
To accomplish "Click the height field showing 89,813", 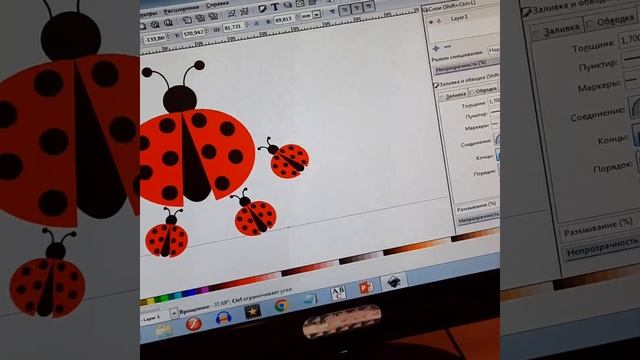I will click(284, 20).
